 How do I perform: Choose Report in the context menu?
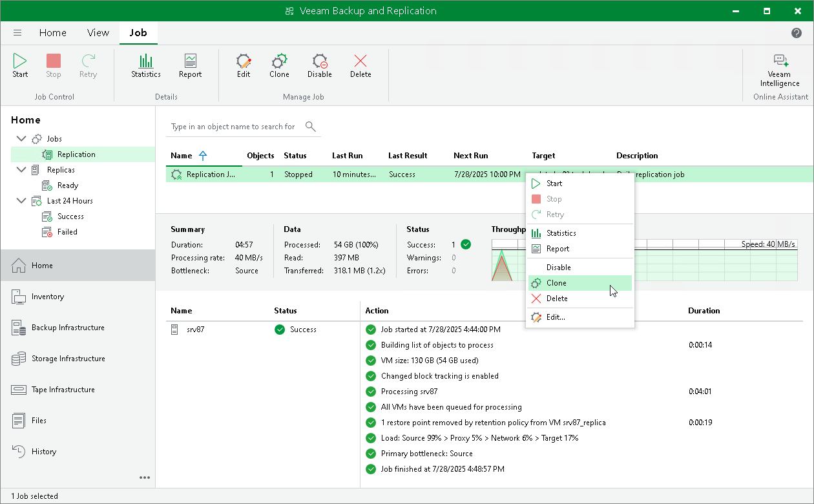pyautogui.click(x=579, y=249)
